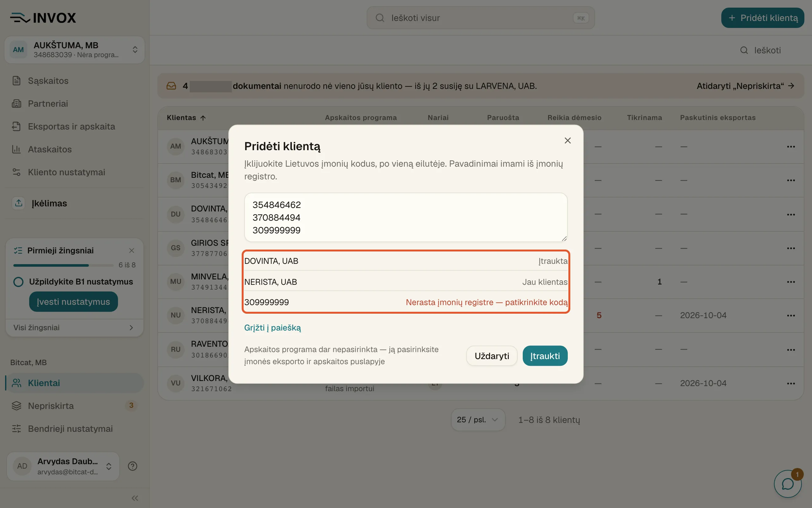The height and width of the screenshot is (508, 812).
Task: Open Bendrieji nustatymai sliders icon
Action: (x=16, y=429)
